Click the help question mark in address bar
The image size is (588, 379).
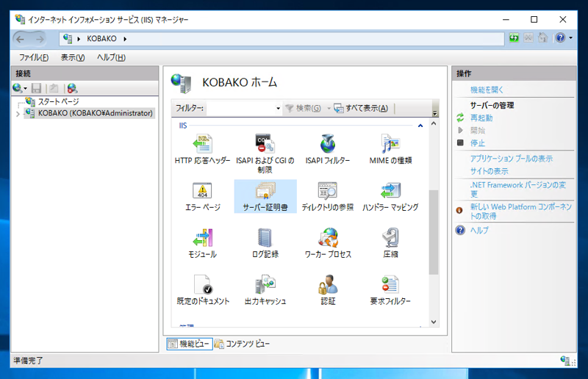tap(560, 38)
